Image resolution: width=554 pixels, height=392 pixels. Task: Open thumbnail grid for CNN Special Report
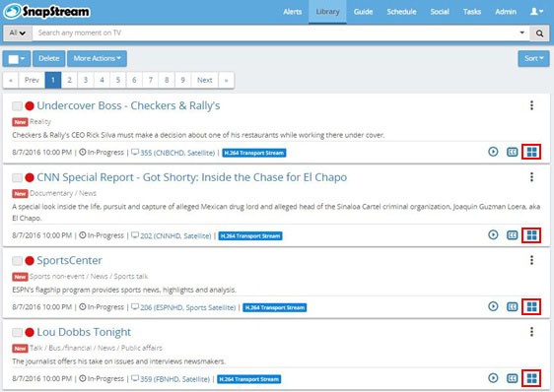(531, 234)
